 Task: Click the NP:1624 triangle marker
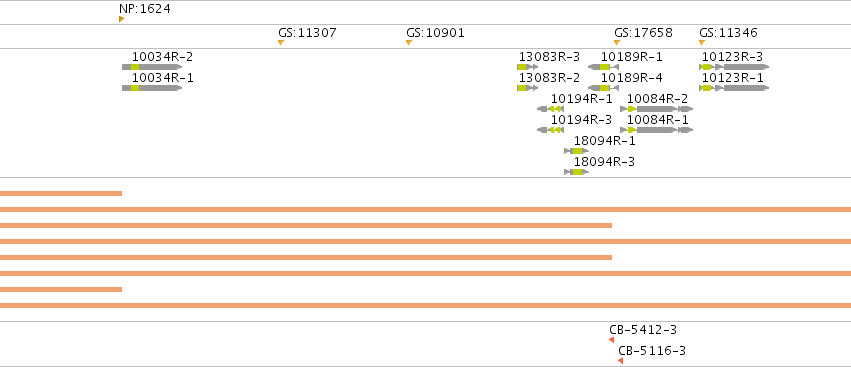tap(122, 19)
